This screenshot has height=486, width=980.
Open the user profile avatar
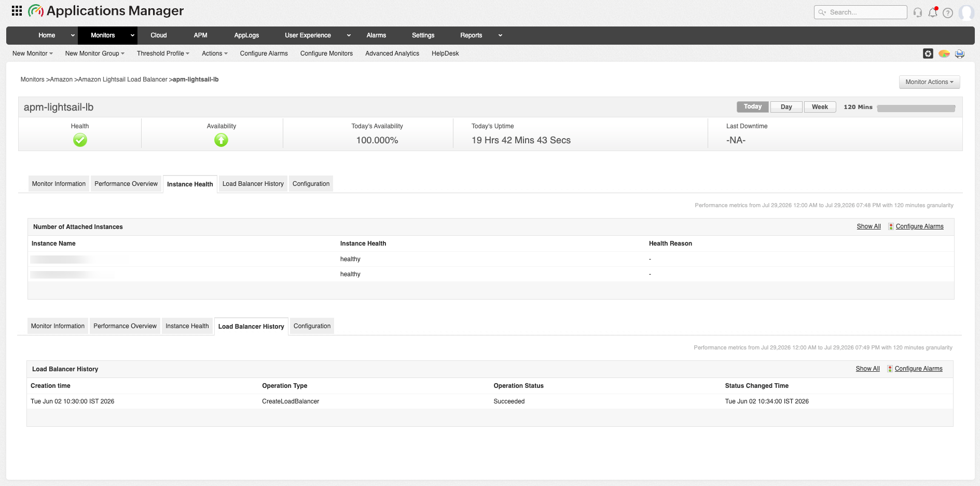click(x=966, y=12)
